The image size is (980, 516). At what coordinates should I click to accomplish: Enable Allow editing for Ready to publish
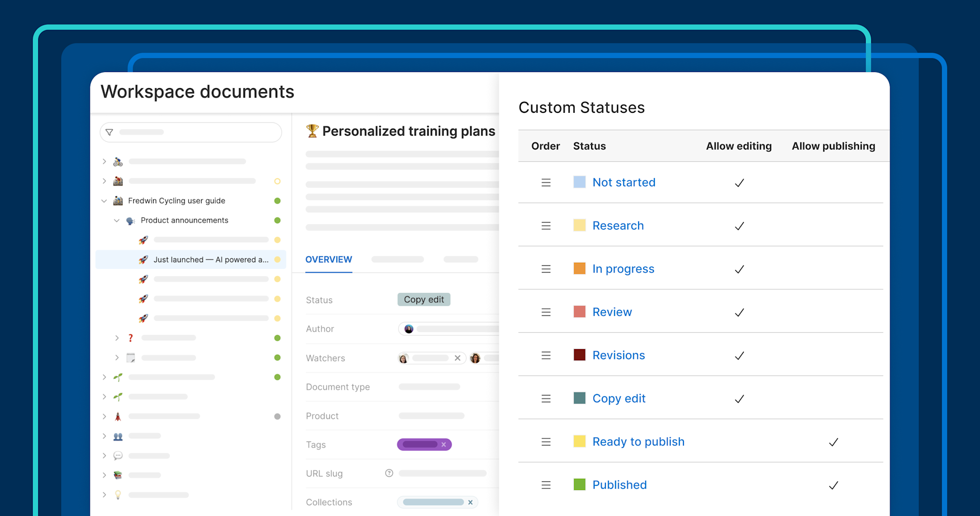coord(739,441)
